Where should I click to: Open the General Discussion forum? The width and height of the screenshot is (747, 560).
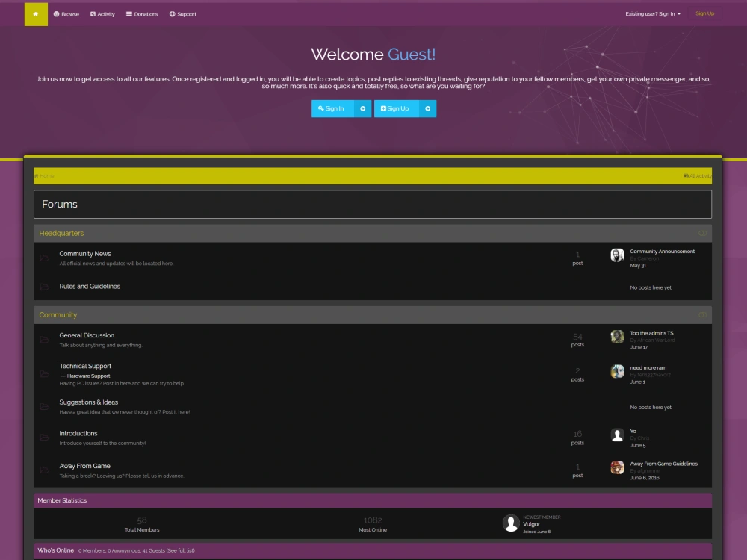coord(87,335)
